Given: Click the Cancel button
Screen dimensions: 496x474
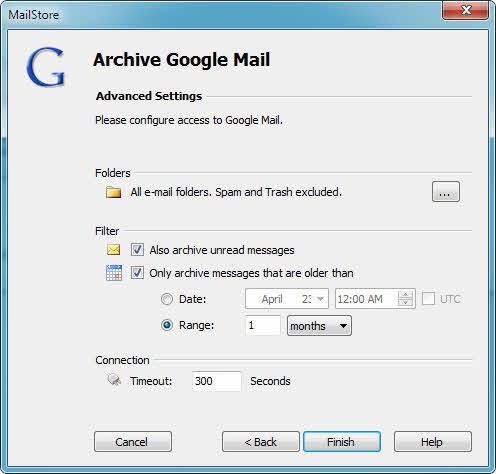Looking at the screenshot, I should [133, 442].
